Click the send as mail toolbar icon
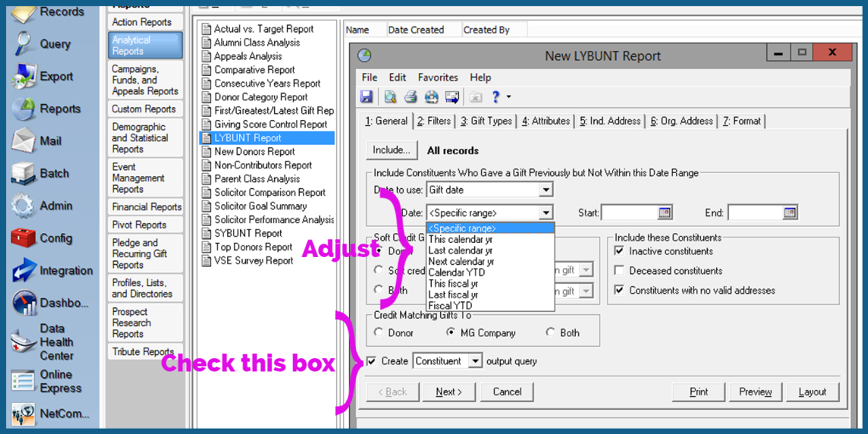This screenshot has width=868, height=434. pos(452,97)
